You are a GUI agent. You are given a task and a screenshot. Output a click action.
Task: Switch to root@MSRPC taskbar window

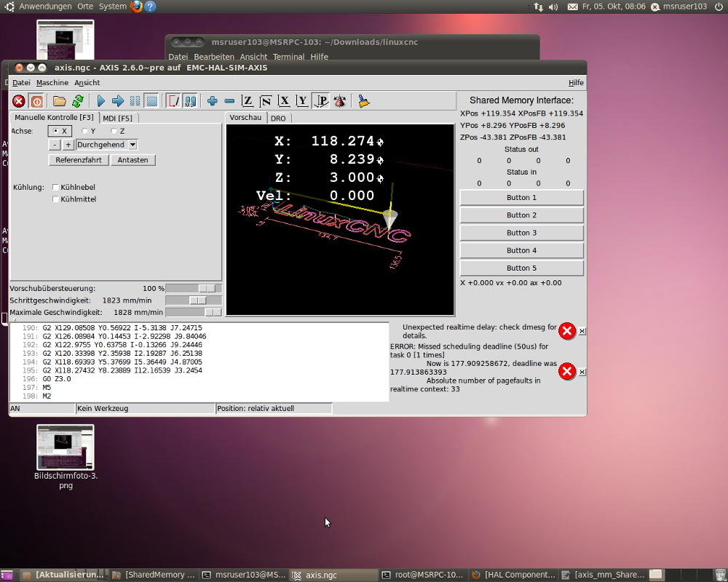(x=422, y=575)
